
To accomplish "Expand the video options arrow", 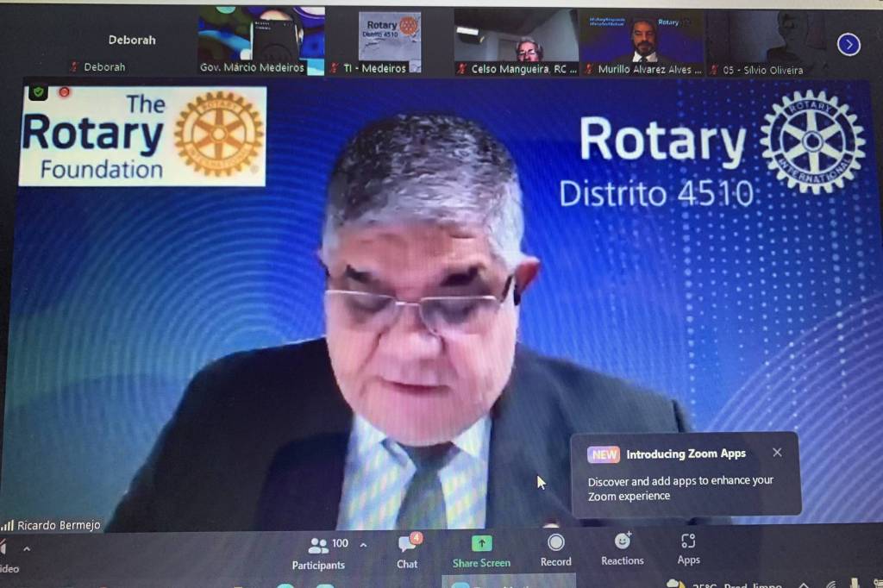I will point(27,548).
